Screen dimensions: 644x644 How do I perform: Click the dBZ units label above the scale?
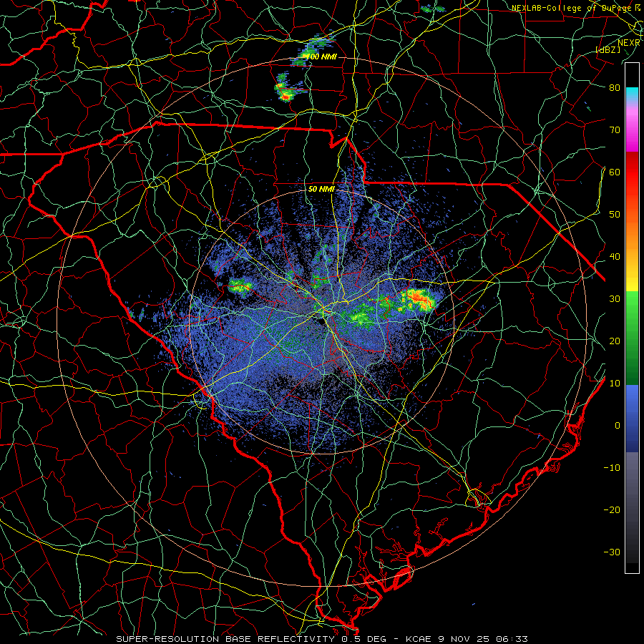608,49
